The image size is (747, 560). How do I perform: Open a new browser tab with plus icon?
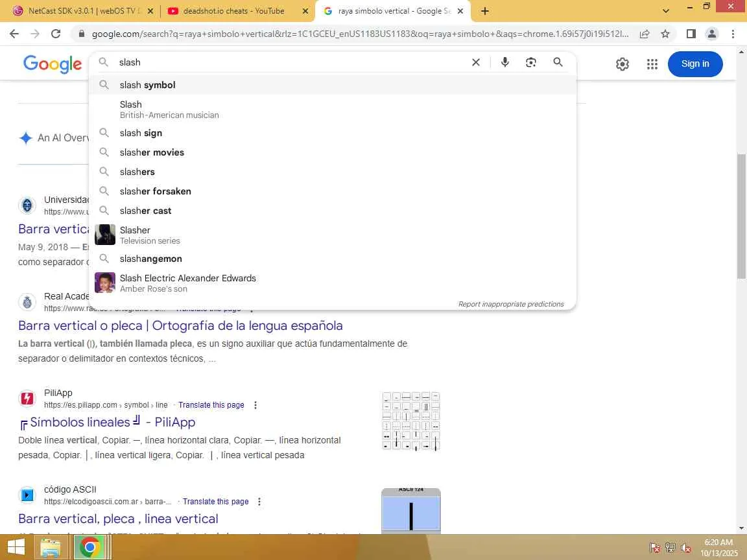[x=484, y=11]
